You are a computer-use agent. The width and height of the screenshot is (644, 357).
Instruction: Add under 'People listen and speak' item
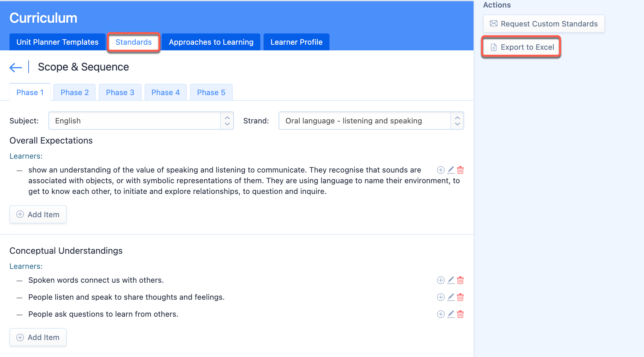coord(441,297)
